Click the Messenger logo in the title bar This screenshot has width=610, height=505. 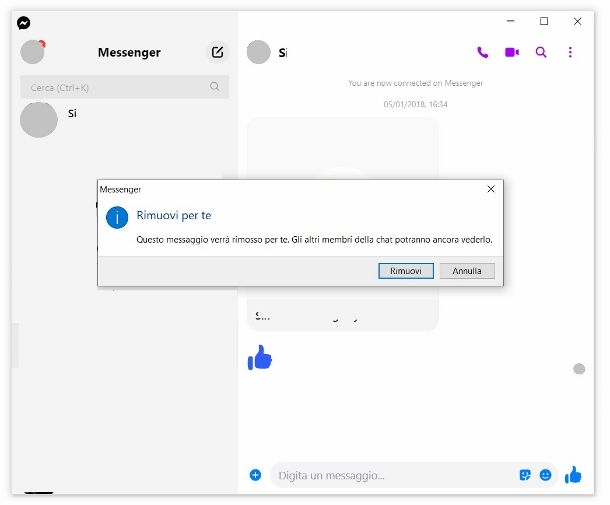tap(24, 23)
